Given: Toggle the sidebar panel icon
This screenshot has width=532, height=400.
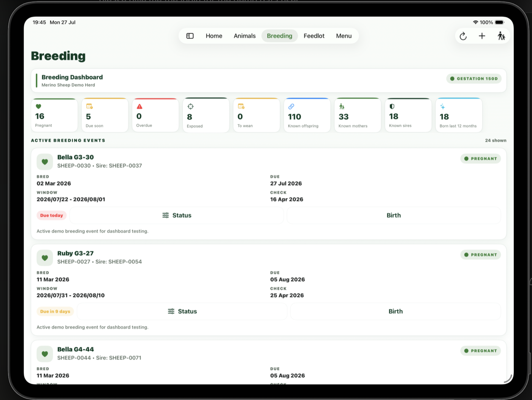Looking at the screenshot, I should (x=190, y=36).
